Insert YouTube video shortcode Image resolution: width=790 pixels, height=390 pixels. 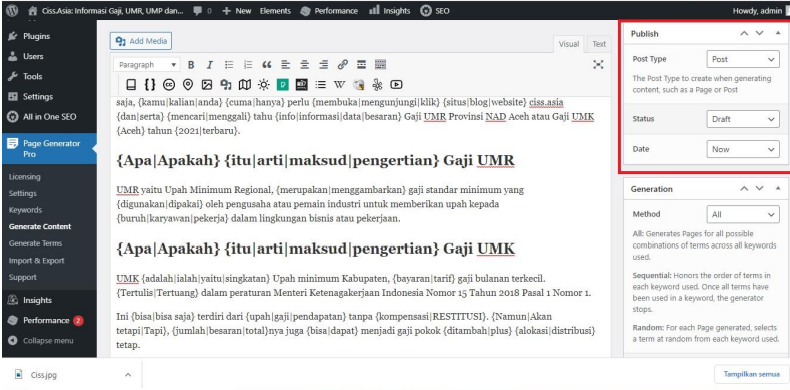(x=397, y=84)
